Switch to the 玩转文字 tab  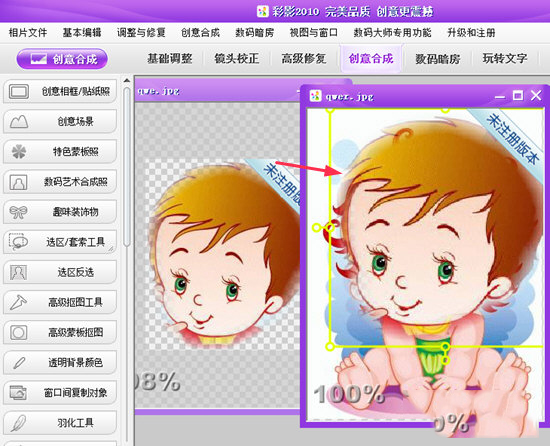[505, 59]
